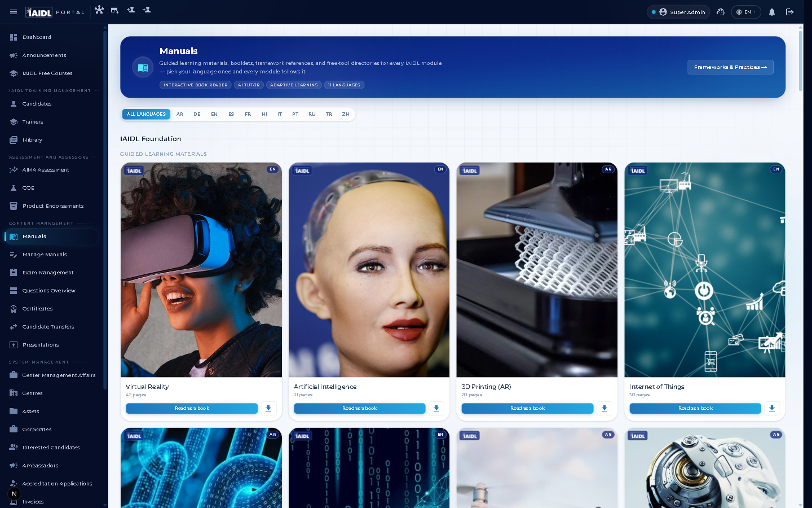The width and height of the screenshot is (812, 508).
Task: Toggle the hamburger menu in top bar
Action: click(x=14, y=12)
